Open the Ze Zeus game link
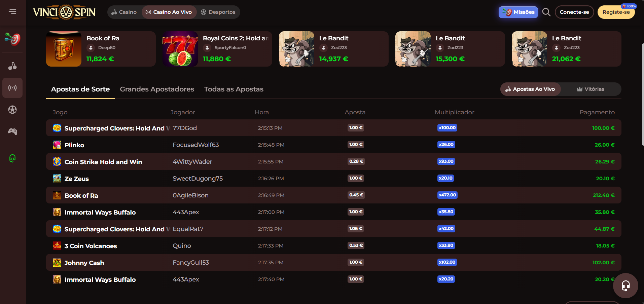644x304 pixels. click(x=77, y=179)
